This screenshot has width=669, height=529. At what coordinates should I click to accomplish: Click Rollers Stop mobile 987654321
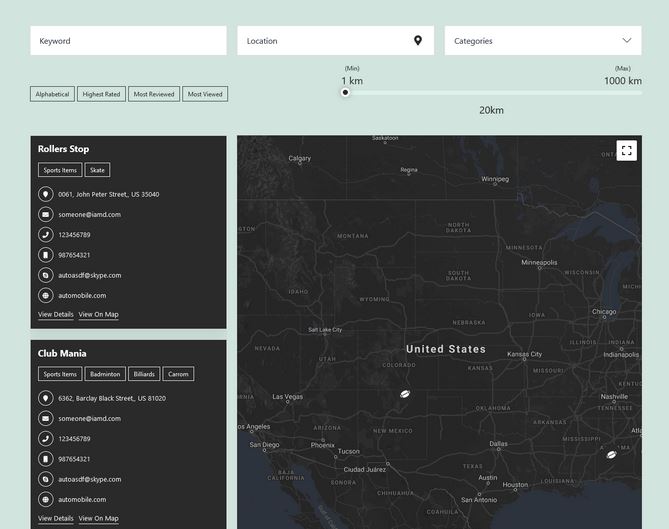click(74, 255)
